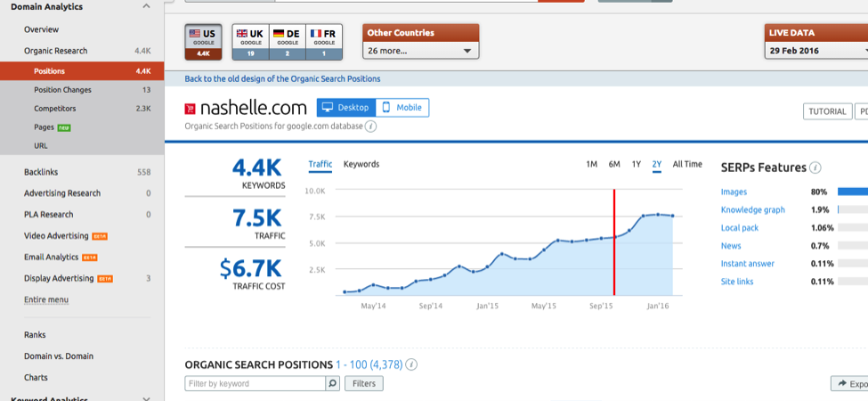Open Competitors in the sidebar
Screen dimensions: 868x401
(x=55, y=109)
